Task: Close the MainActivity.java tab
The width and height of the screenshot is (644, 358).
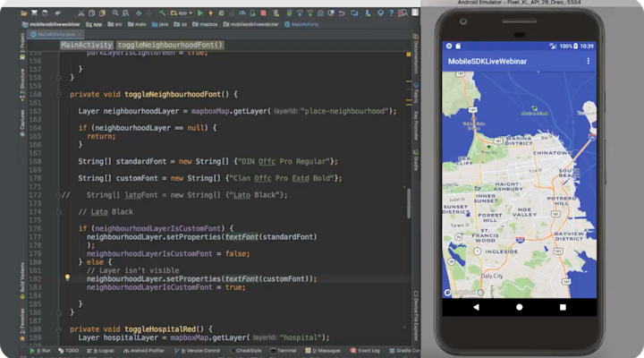Action: coord(80,34)
